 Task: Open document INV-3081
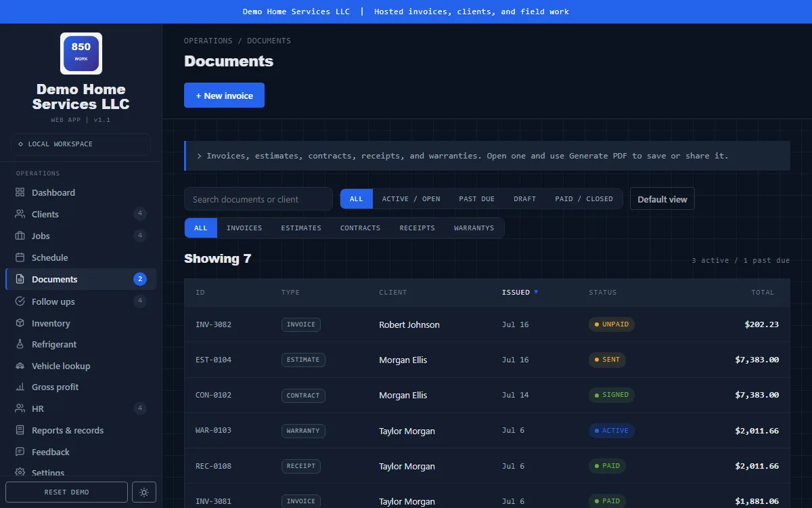point(487,496)
